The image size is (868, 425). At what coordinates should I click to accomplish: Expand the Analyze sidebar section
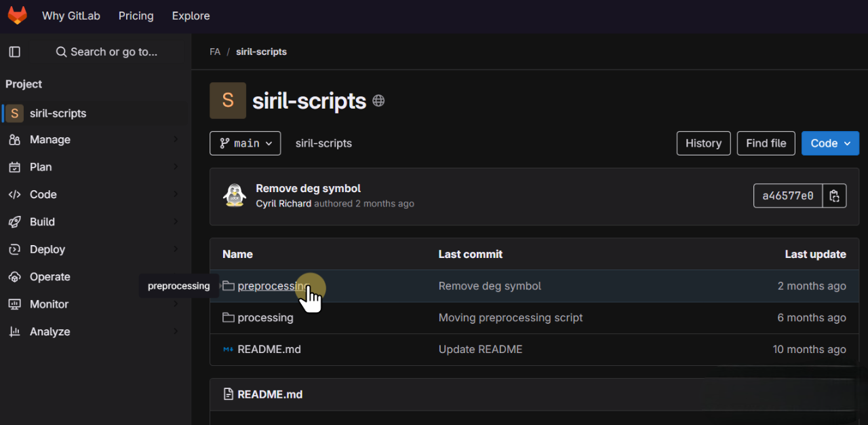[50, 332]
